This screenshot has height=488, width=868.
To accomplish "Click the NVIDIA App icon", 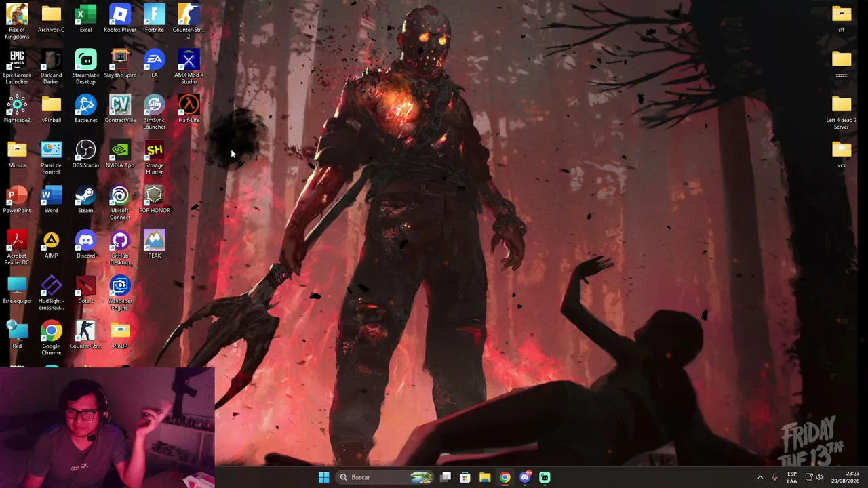I will click(120, 155).
